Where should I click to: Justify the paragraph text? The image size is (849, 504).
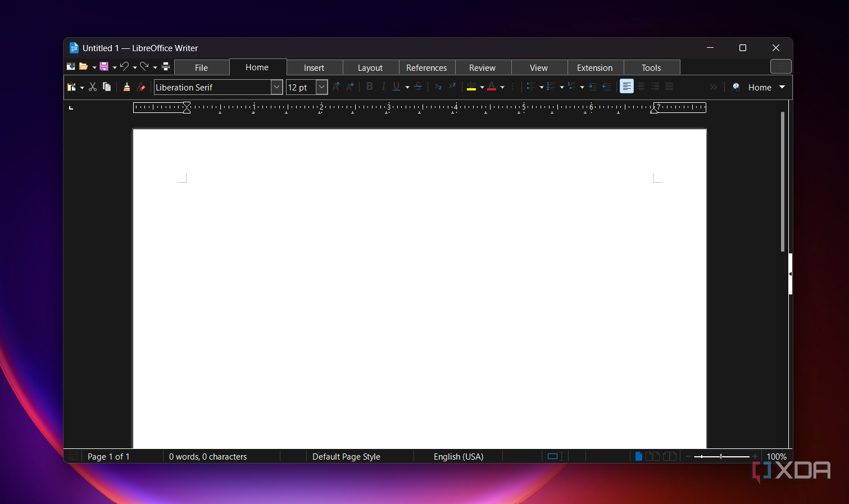pyautogui.click(x=669, y=87)
